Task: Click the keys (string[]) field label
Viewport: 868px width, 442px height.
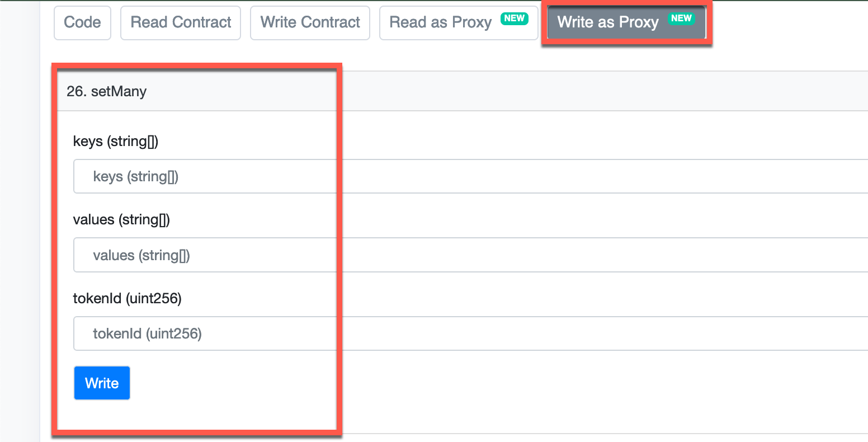Action: click(x=116, y=142)
